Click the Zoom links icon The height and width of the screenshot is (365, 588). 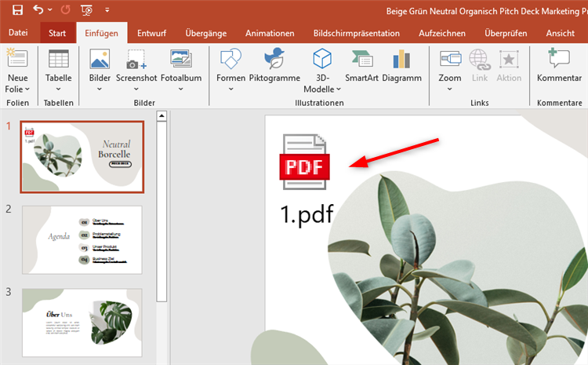[x=450, y=59]
